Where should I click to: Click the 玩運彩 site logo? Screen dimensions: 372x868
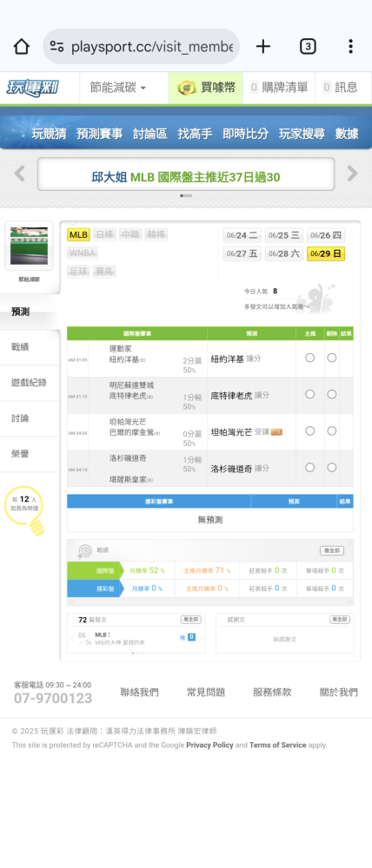[x=33, y=88]
